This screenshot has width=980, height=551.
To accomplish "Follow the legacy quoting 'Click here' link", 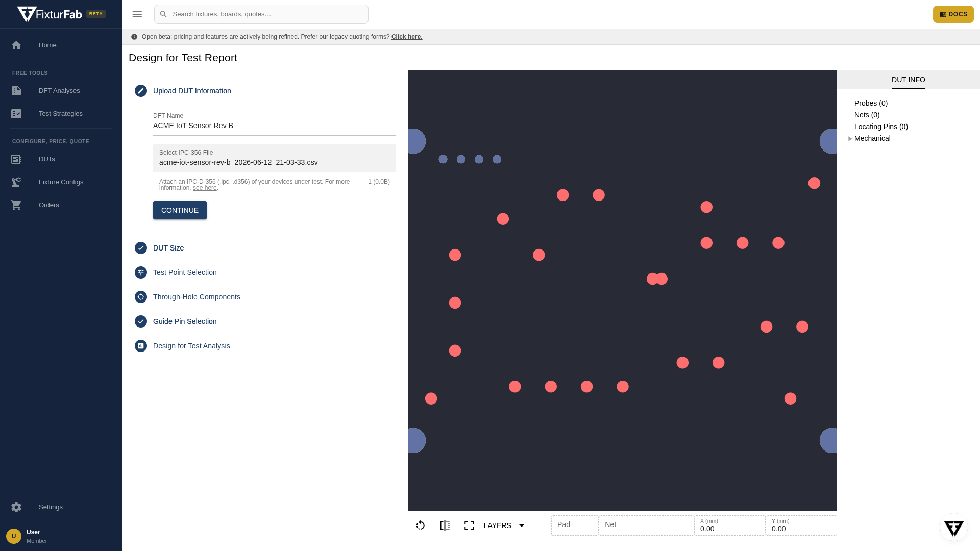I will (x=407, y=37).
